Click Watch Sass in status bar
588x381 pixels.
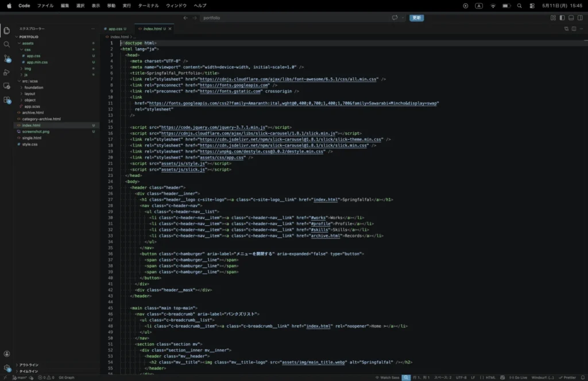tap(388, 377)
